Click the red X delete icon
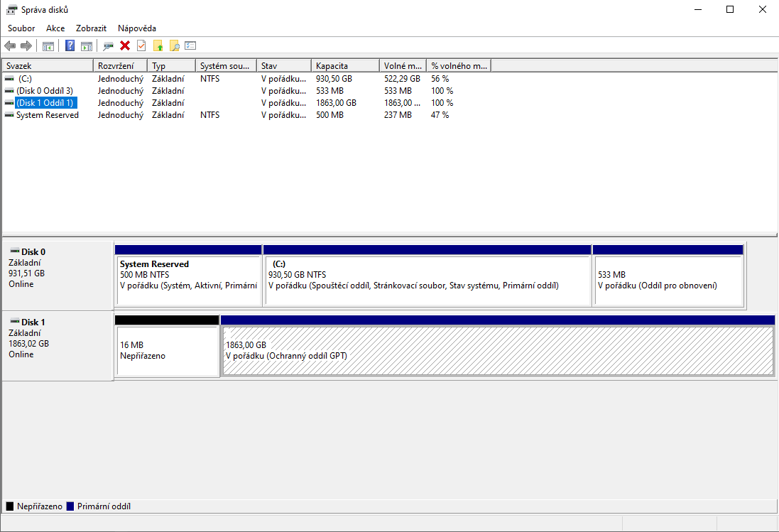779x532 pixels. coord(125,46)
